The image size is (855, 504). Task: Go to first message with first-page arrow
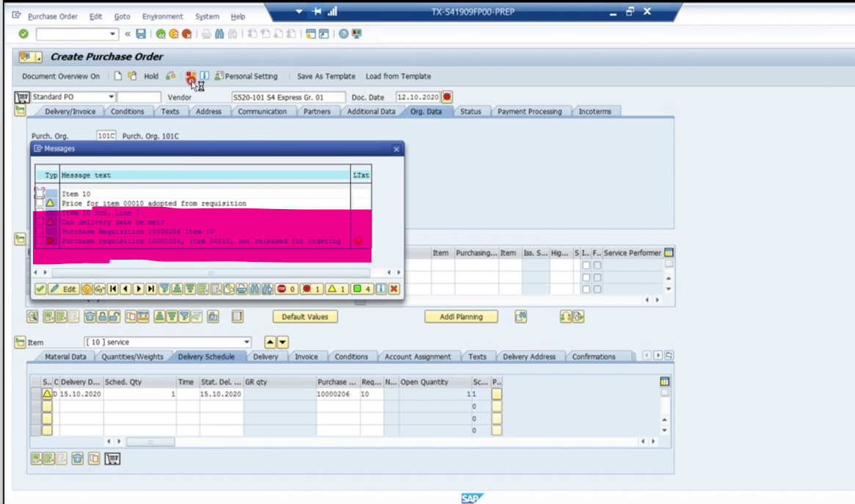(113, 289)
